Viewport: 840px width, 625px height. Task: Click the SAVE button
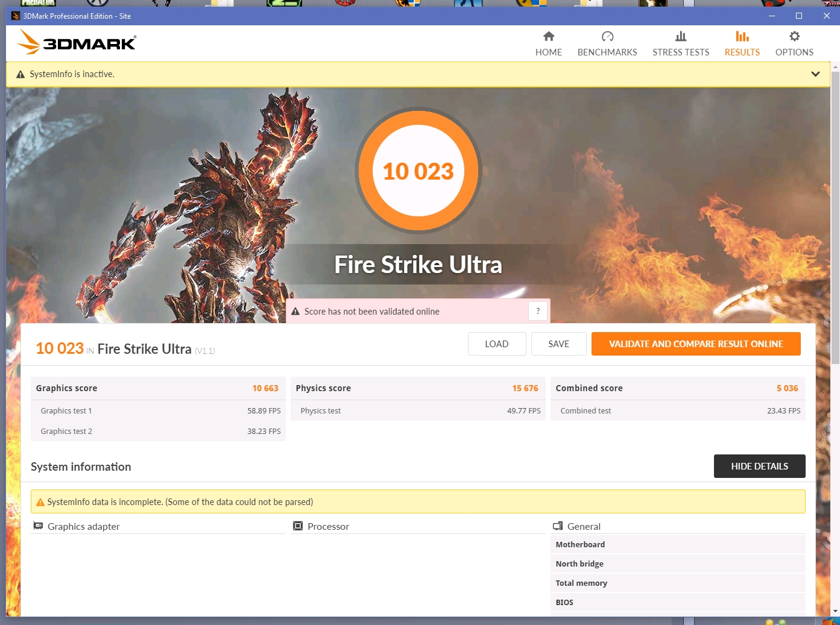(x=559, y=344)
